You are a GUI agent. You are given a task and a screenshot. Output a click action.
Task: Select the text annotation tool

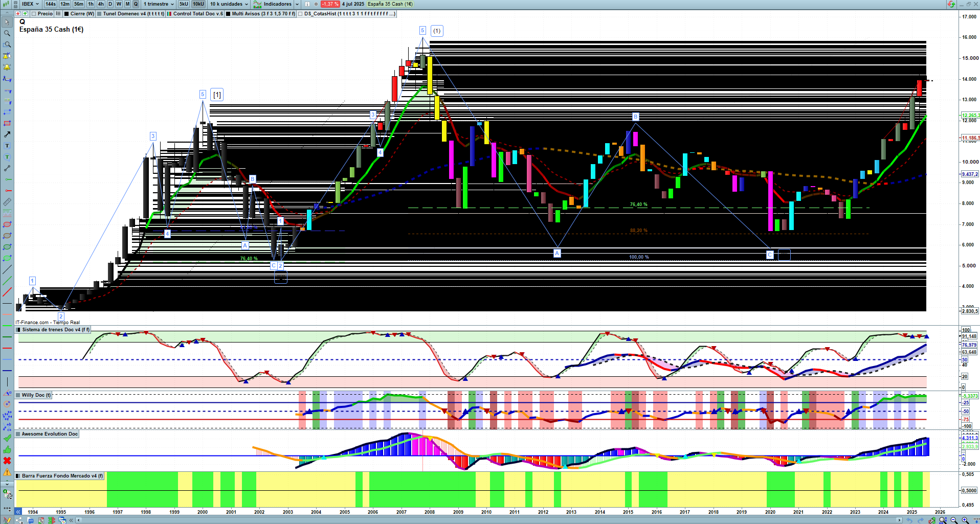tap(7, 146)
